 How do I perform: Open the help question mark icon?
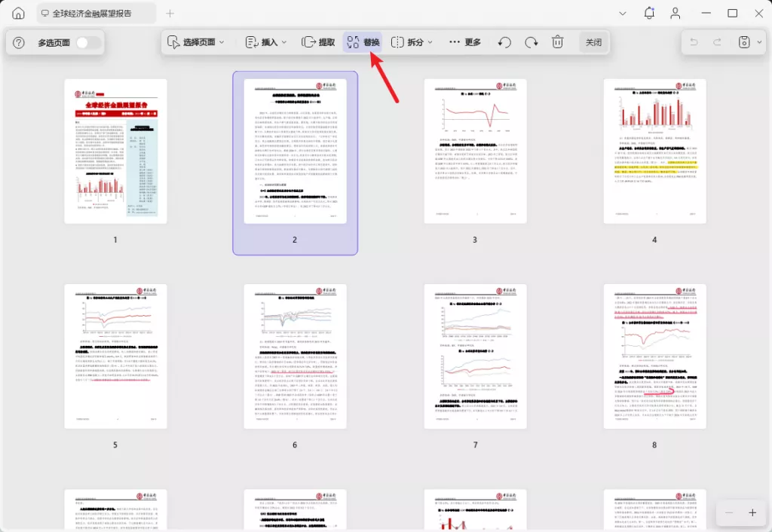20,43
